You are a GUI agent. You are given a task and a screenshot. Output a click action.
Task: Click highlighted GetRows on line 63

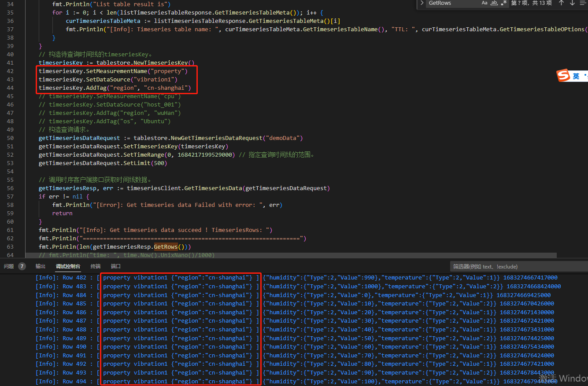[x=166, y=246]
